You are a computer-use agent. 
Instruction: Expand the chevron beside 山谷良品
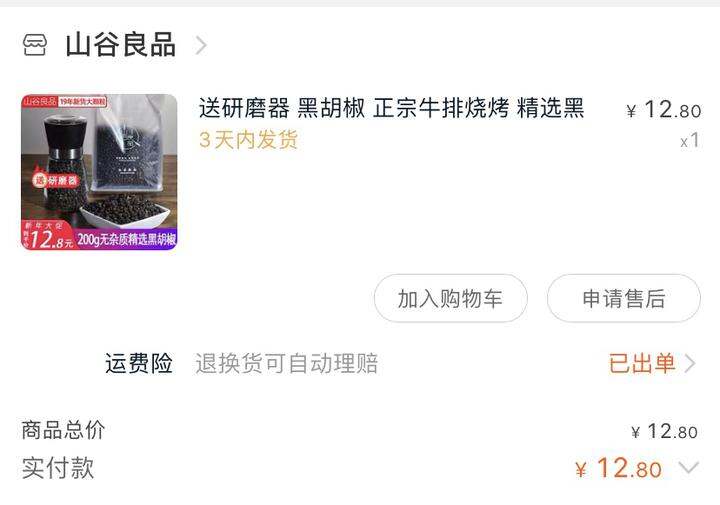[x=201, y=45]
